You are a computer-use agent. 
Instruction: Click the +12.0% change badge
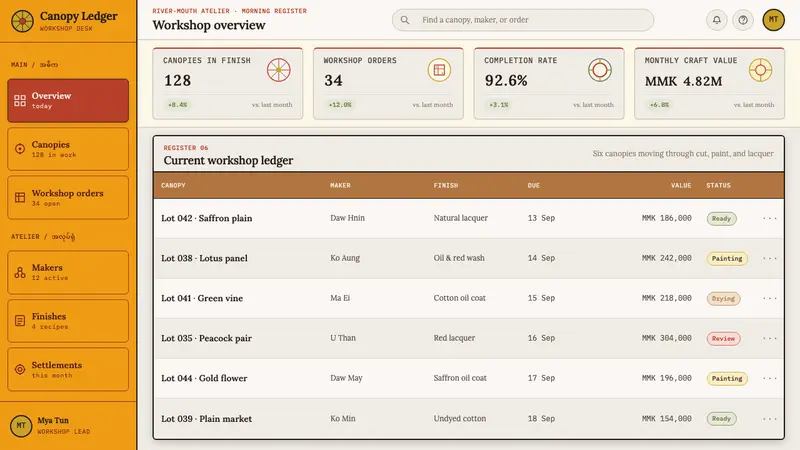click(x=340, y=105)
